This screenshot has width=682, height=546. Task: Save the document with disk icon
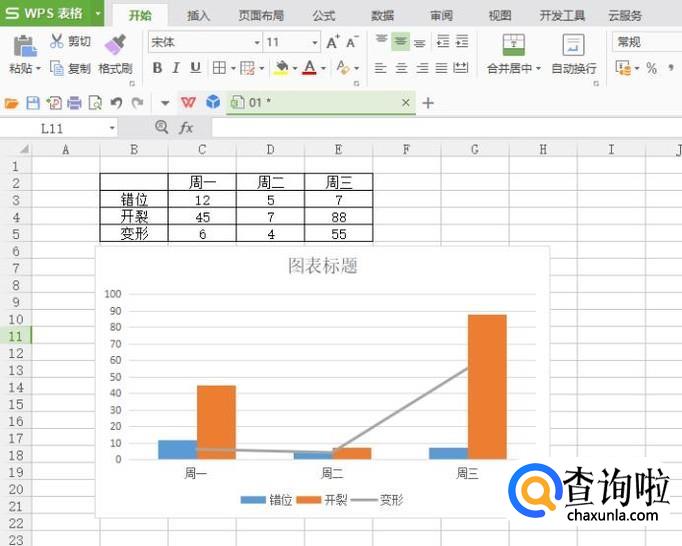click(33, 103)
